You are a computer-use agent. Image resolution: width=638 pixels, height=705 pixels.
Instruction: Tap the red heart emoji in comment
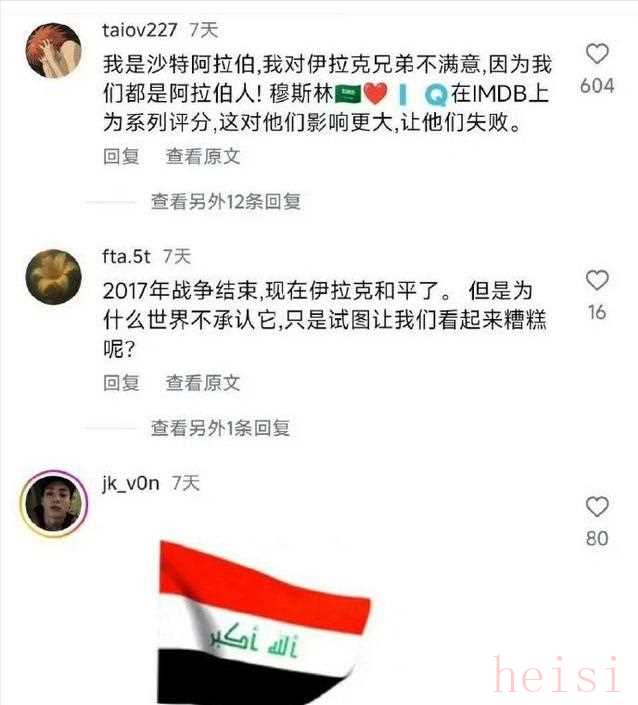pyautogui.click(x=375, y=94)
